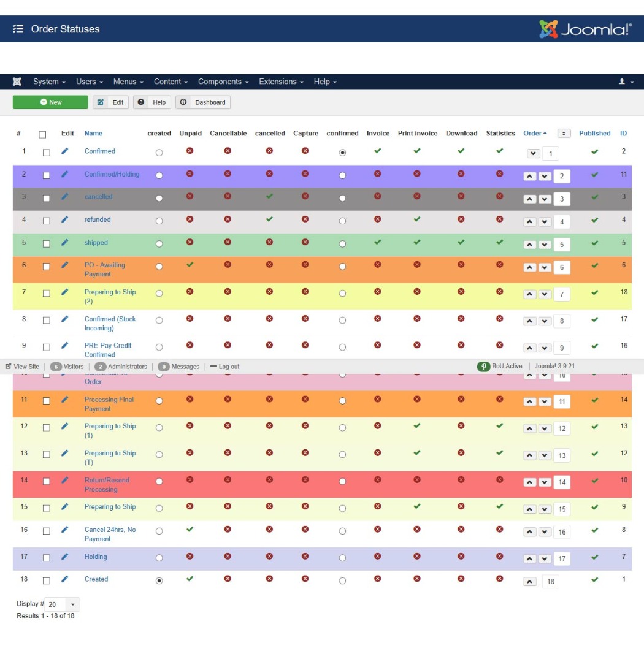Viewport: 644px width, 662px height.
Task: Click the green New button
Action: (50, 102)
